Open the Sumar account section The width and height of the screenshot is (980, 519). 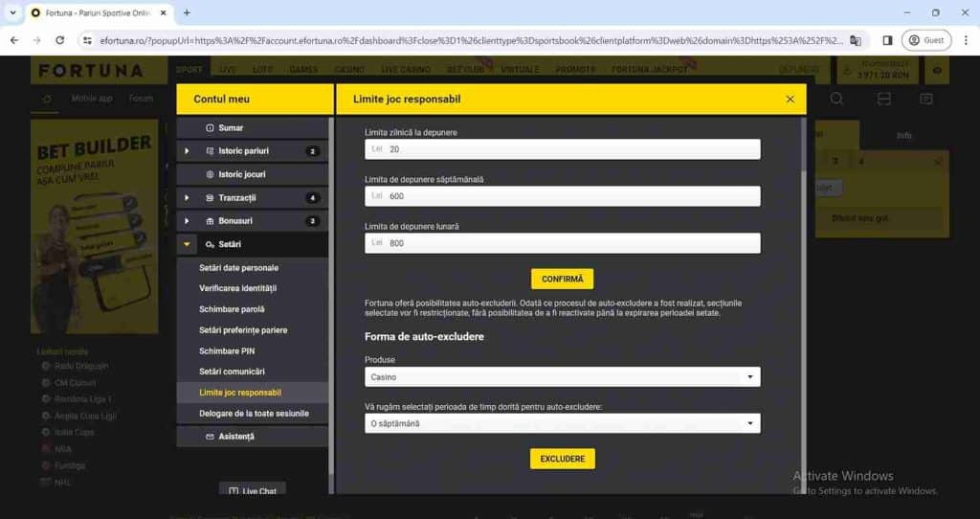(252, 127)
